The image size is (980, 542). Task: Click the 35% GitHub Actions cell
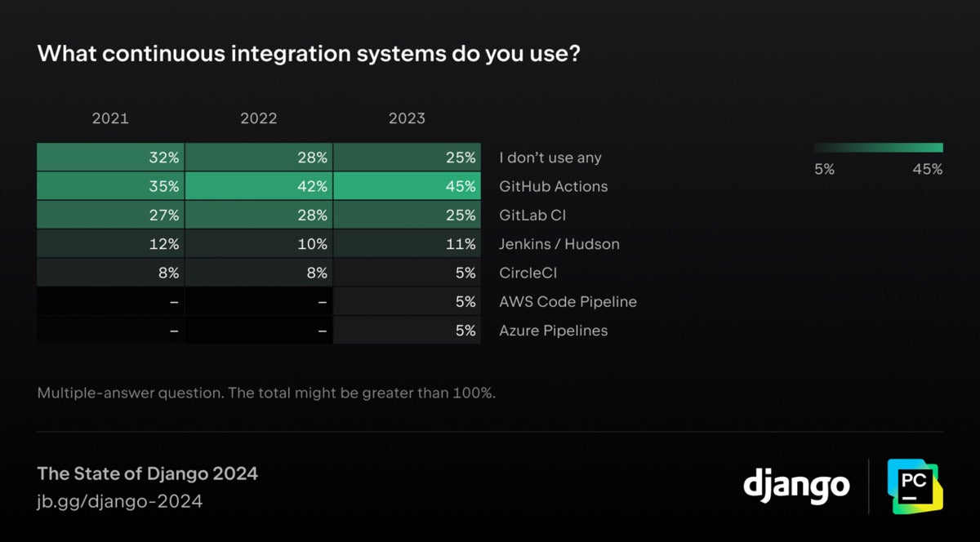[110, 186]
